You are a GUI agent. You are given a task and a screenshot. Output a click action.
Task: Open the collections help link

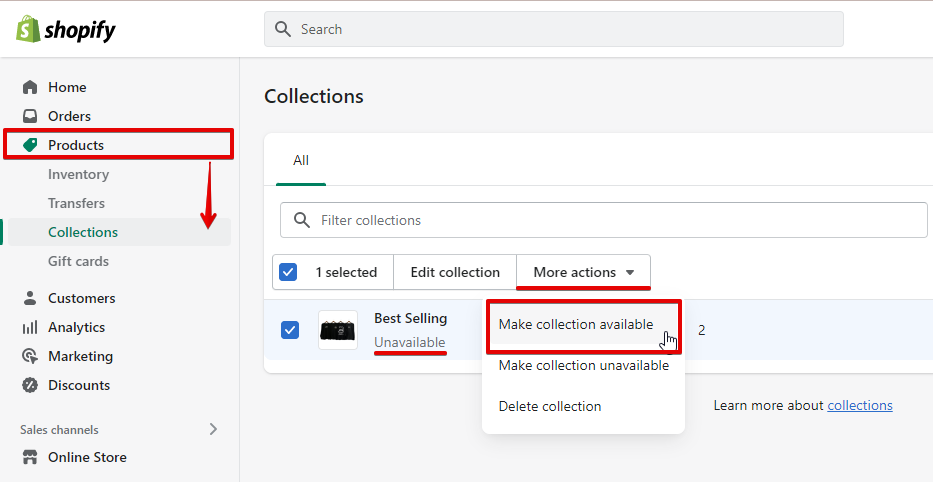pos(860,405)
